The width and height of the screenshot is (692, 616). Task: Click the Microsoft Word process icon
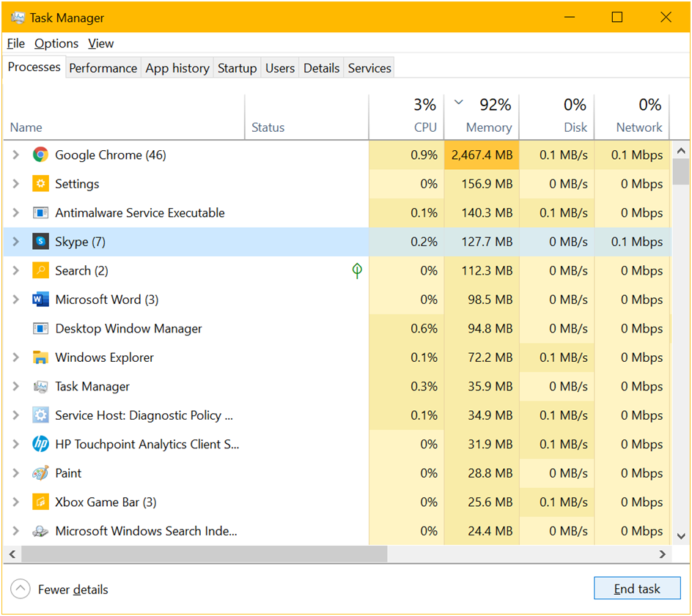(40, 300)
